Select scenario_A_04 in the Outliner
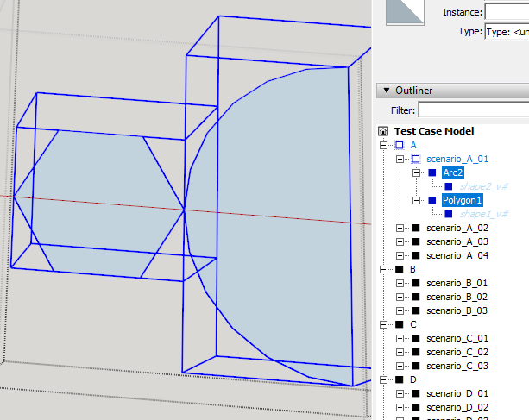This screenshot has height=420, width=529. [457, 256]
